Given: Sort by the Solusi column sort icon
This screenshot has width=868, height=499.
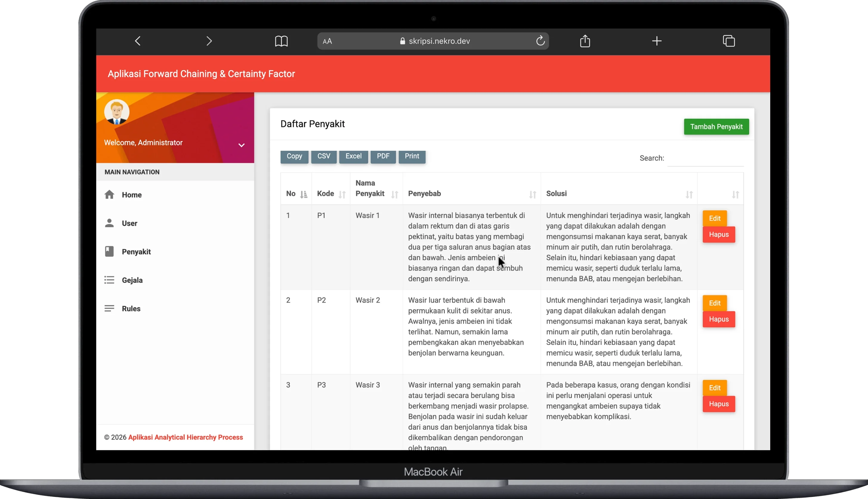Looking at the screenshot, I should point(689,195).
